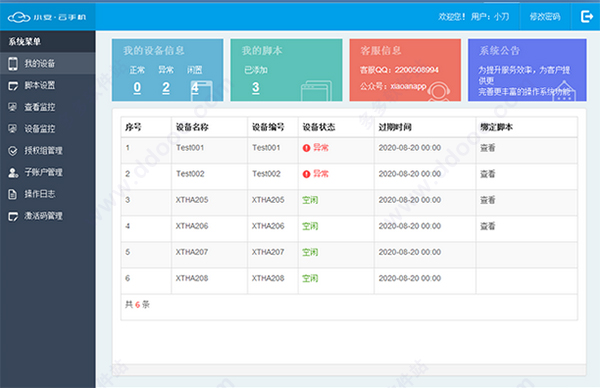The width and height of the screenshot is (600, 388).
Task: Click the house icon on 系统公告 card
Action: point(564,91)
